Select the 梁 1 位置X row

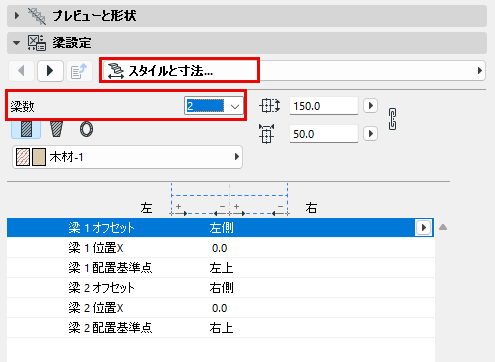220,248
